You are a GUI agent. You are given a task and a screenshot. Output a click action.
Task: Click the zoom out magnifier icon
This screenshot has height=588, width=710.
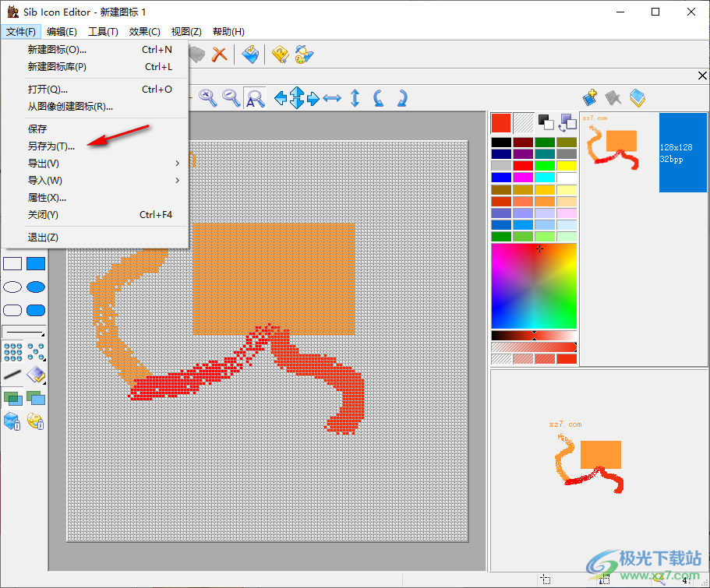pyautogui.click(x=231, y=98)
